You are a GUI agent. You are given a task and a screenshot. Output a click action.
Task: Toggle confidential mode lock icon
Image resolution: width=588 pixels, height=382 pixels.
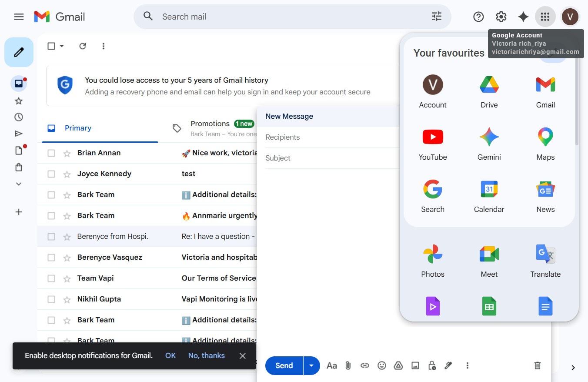(432, 365)
